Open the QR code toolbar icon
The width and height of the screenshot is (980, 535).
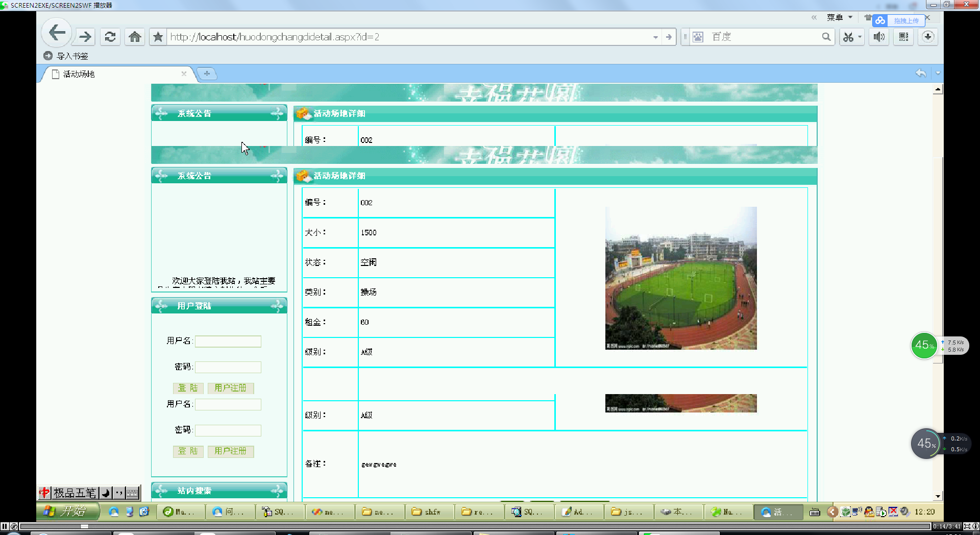point(903,37)
